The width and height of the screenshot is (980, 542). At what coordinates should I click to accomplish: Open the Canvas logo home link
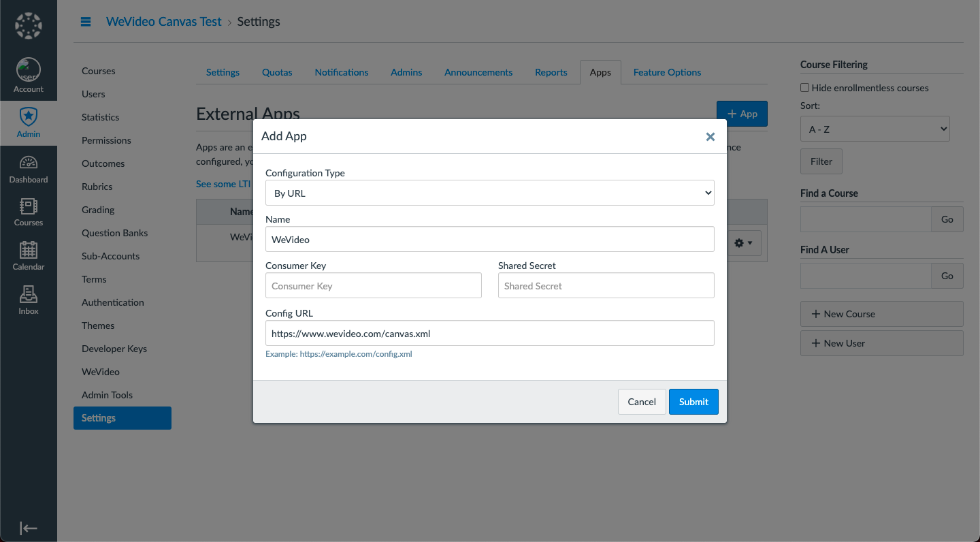coord(29,26)
